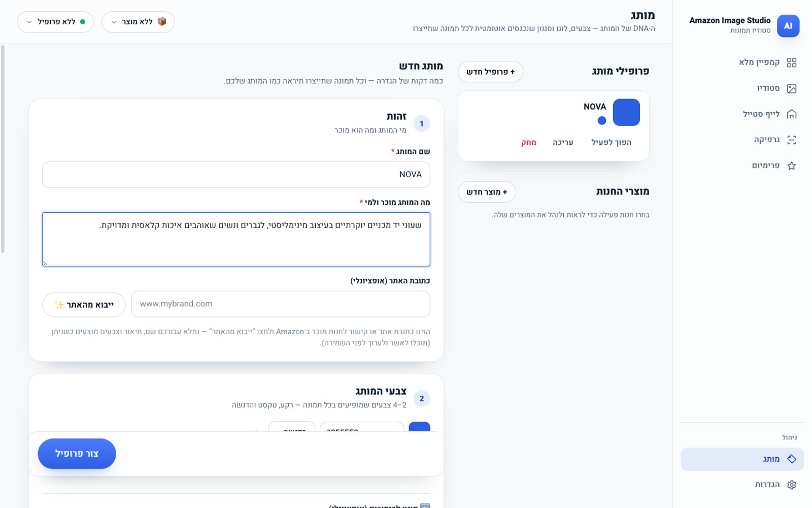Click the פרופילי מותג heading
Screen dimensions: 812x508
[x=620, y=71]
